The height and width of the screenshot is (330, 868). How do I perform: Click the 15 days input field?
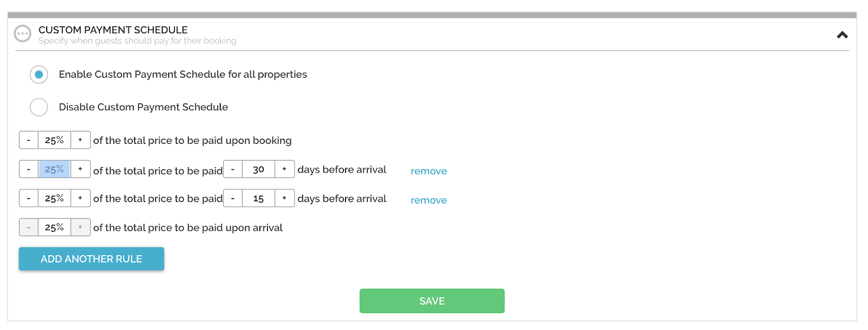(x=258, y=199)
